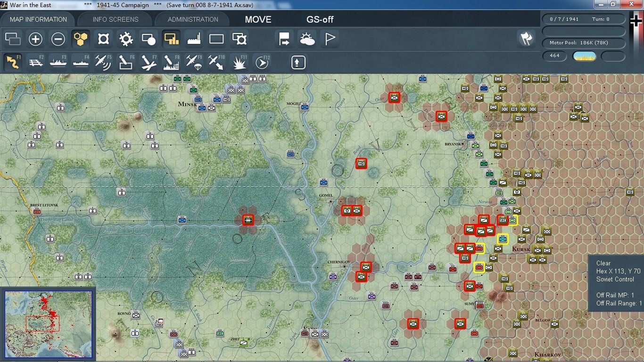644x362 pixels.
Task: Click the MOVE mode label
Action: (x=258, y=19)
